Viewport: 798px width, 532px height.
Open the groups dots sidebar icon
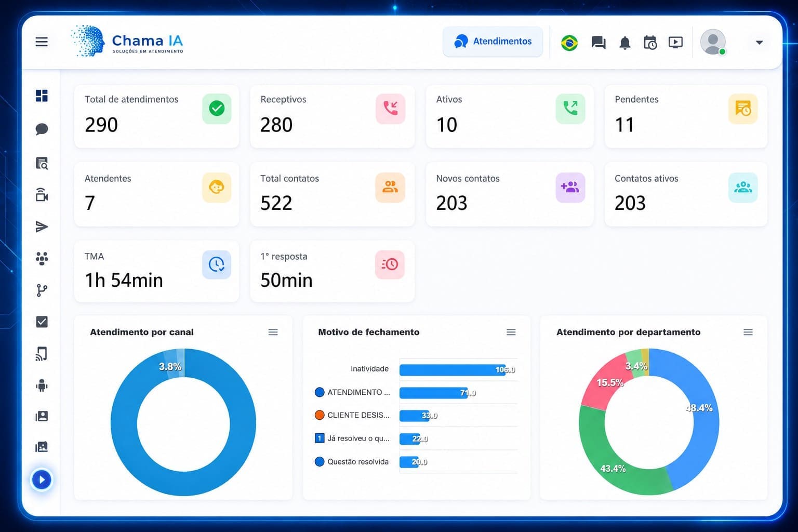pos(42,258)
